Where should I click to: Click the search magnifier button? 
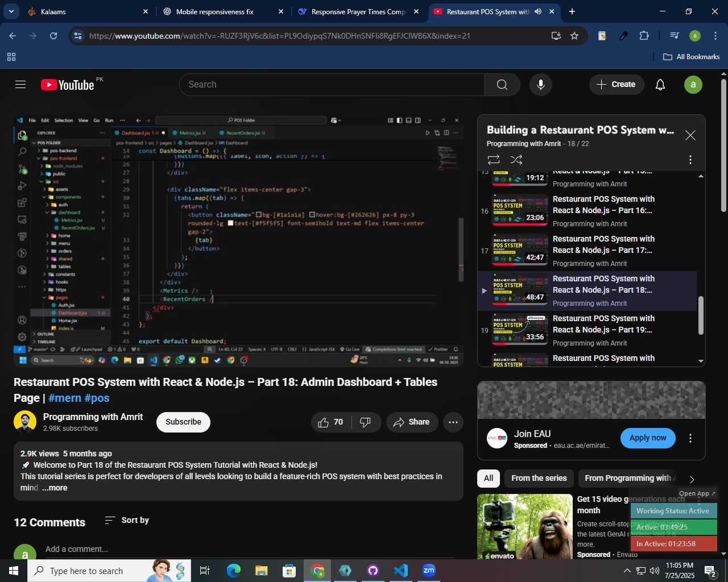pyautogui.click(x=502, y=85)
